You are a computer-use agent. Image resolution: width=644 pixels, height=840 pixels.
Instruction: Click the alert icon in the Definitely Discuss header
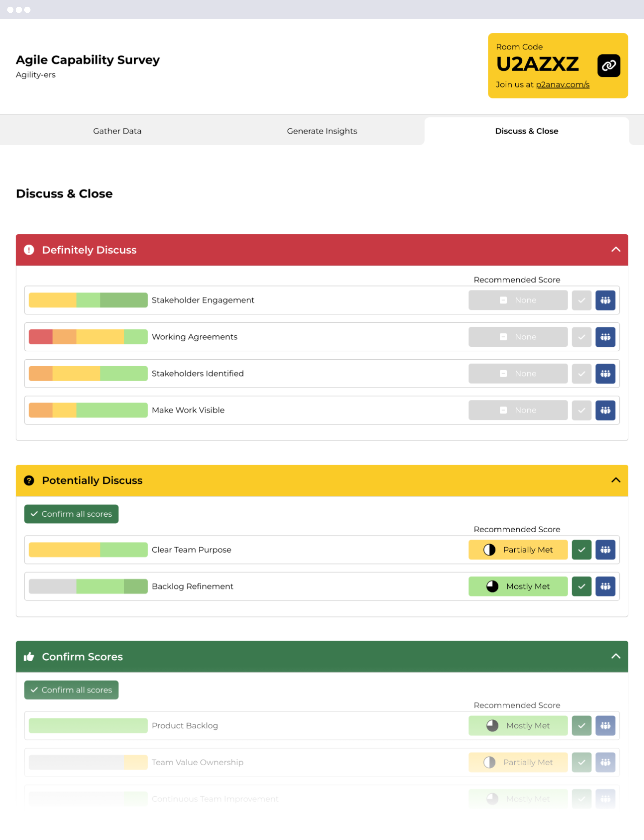30,250
